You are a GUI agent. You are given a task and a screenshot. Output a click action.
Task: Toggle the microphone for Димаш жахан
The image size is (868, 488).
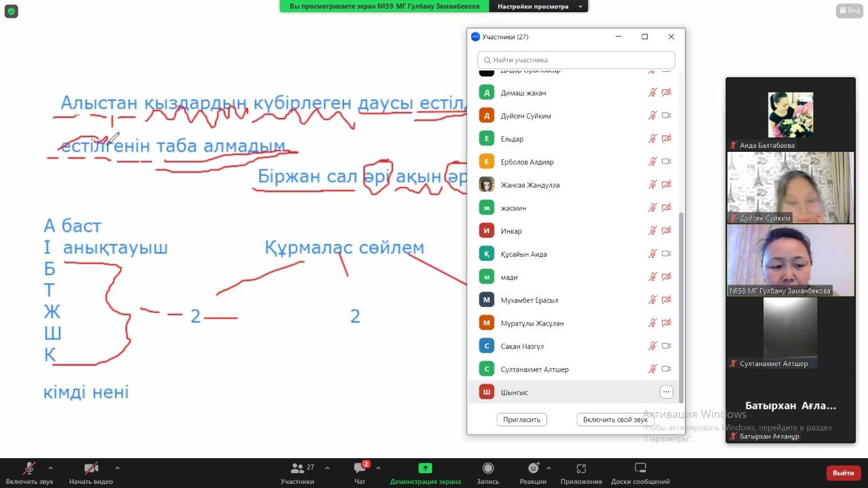(652, 92)
